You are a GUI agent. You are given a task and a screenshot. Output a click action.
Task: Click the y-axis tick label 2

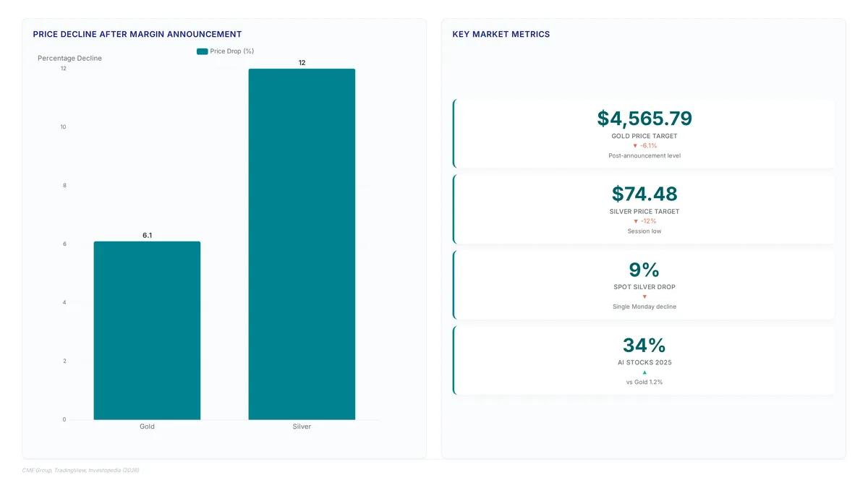coord(64,361)
